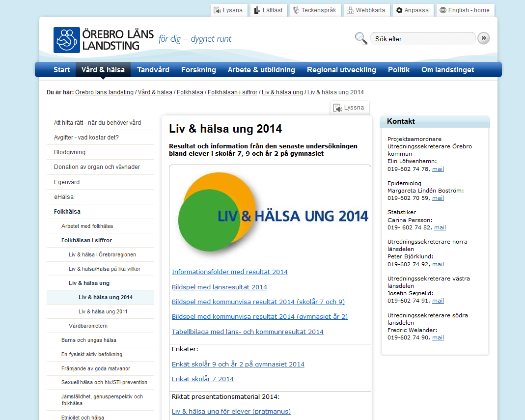525x420 pixels.
Task: Go to the Forskning tab
Action: point(198,70)
